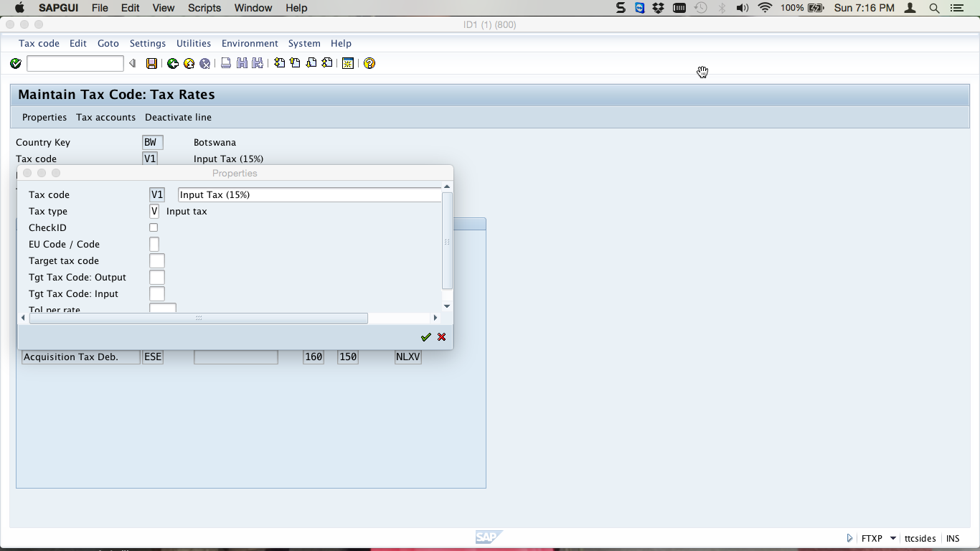Open the Tax code menu
This screenshot has height=551, width=980.
(x=39, y=43)
